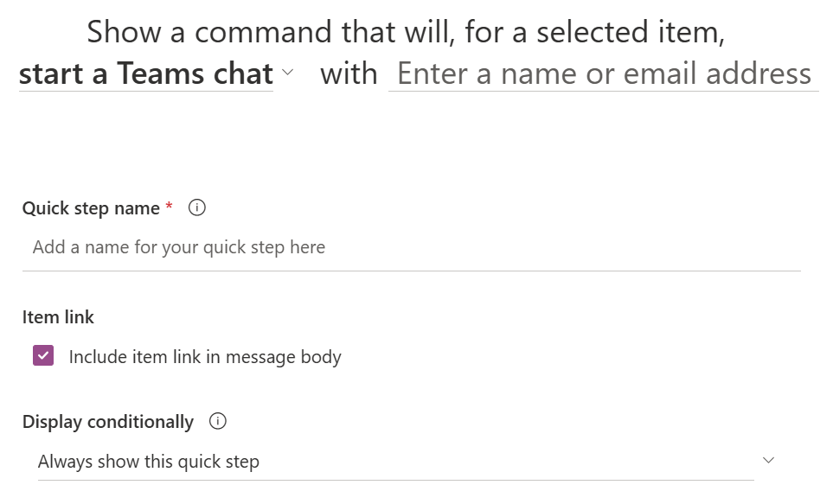The height and width of the screenshot is (504, 833).
Task: Click the underline beneath the quick step name field
Action: (411, 271)
